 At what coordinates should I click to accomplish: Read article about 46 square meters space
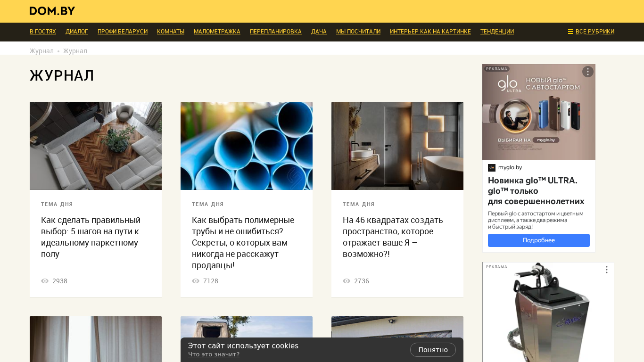[x=393, y=237]
